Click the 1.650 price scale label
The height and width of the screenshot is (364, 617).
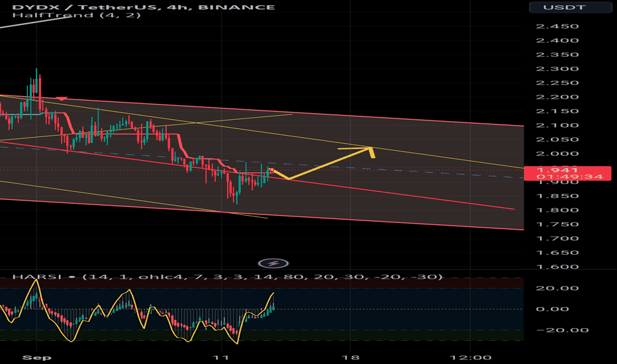(x=557, y=253)
